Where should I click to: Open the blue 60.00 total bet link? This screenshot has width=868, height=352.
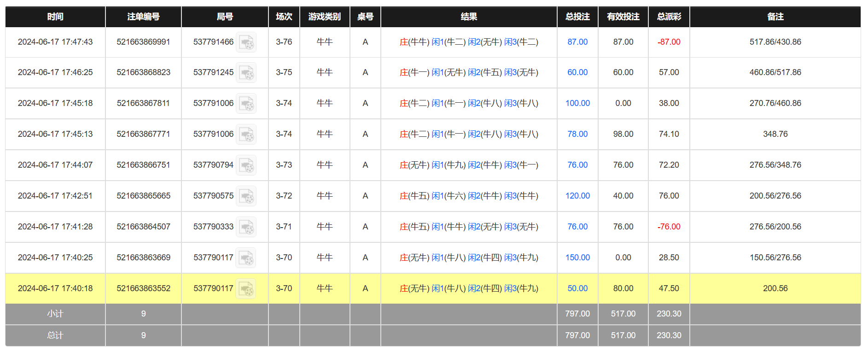point(577,72)
